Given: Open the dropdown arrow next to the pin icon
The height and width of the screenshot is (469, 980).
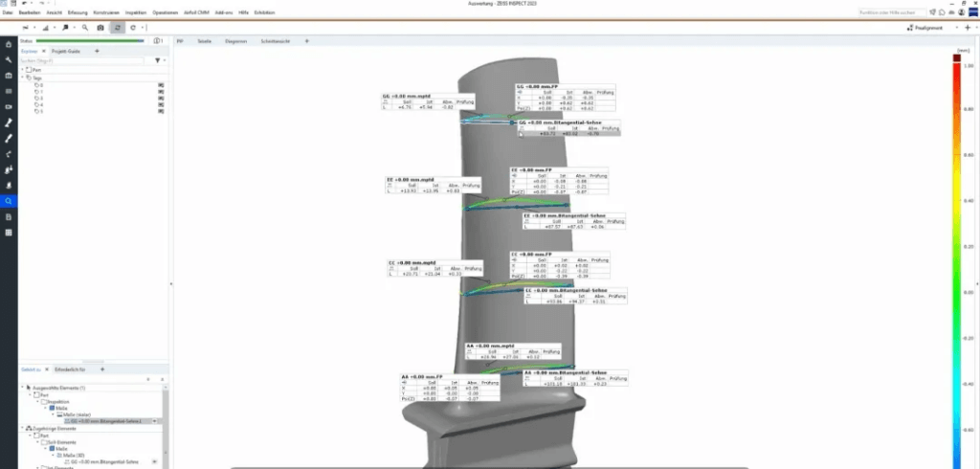Looking at the screenshot, I should [x=75, y=28].
